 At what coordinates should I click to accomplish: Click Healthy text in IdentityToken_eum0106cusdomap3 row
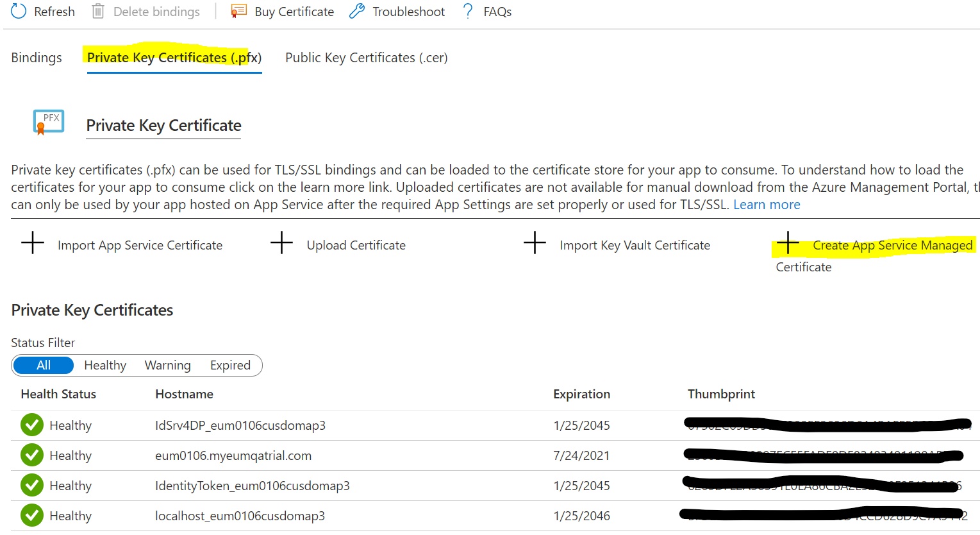(x=71, y=486)
